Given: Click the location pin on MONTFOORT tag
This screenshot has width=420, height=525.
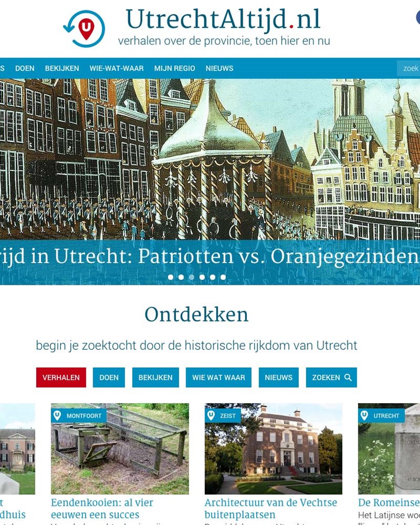Looking at the screenshot, I should pyautogui.click(x=57, y=415).
